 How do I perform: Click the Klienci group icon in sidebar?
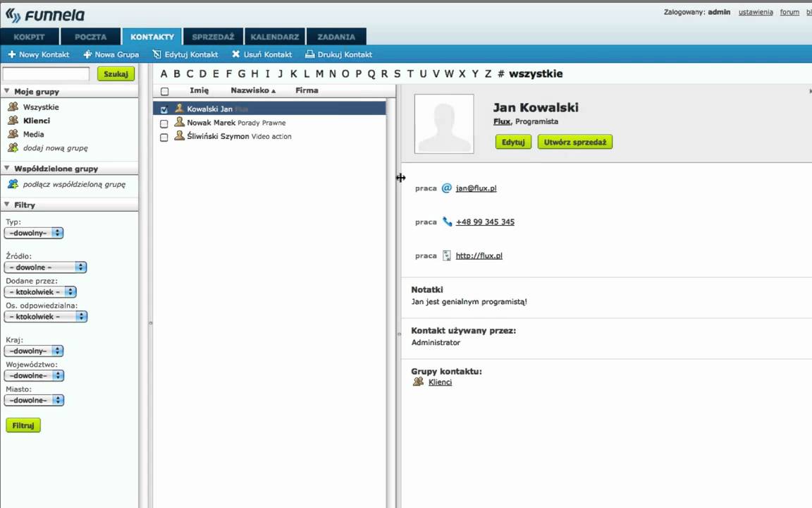[x=13, y=120]
